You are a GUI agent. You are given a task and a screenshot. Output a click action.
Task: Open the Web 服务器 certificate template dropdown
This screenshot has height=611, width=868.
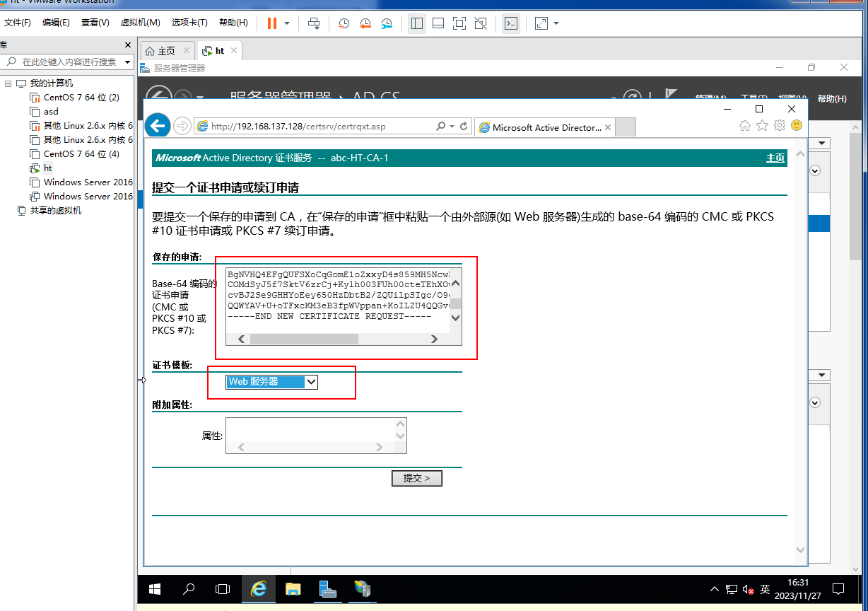(272, 382)
